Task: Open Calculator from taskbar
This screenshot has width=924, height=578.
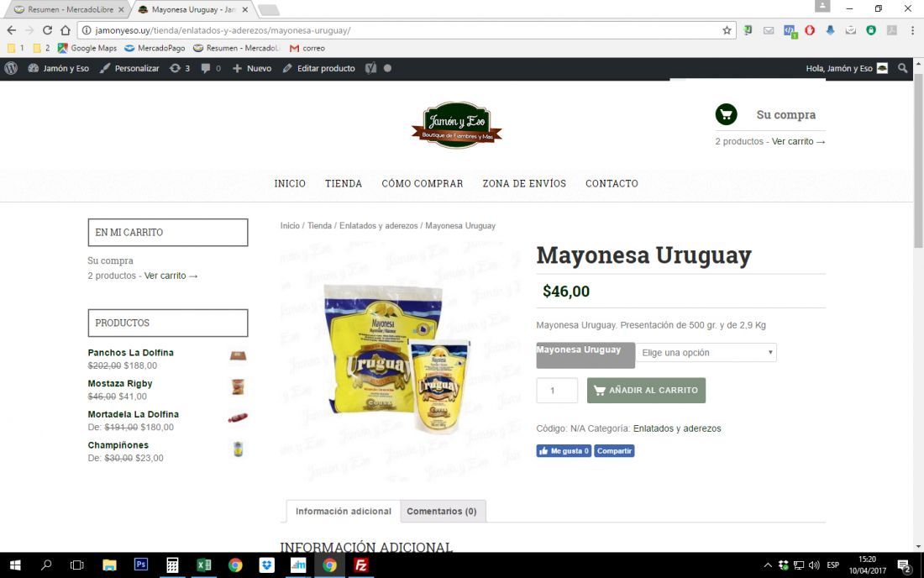Action: 172,565
